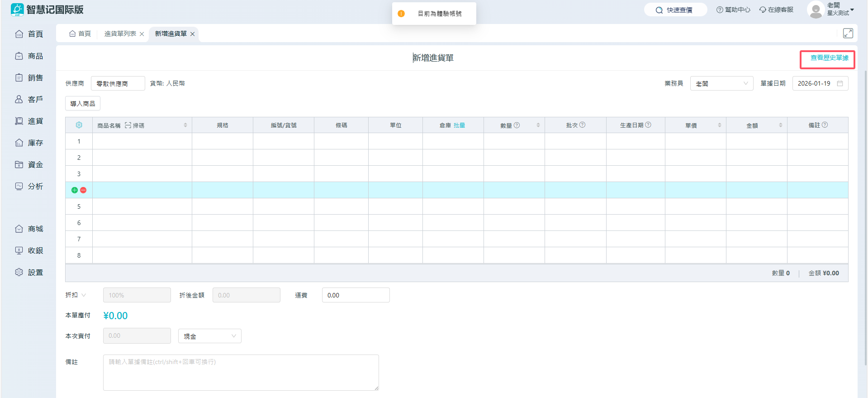
Task: Switch to the 首頁 tab
Action: tap(80, 34)
